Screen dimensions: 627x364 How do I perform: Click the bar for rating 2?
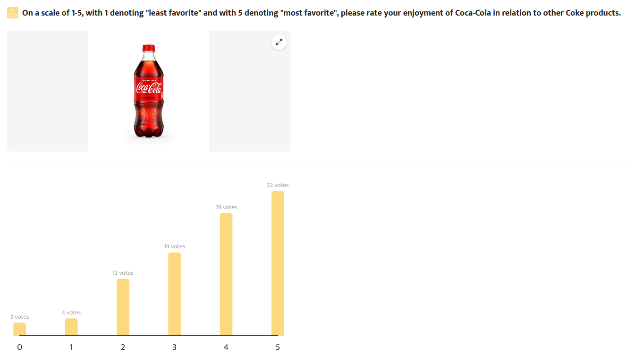point(123,307)
